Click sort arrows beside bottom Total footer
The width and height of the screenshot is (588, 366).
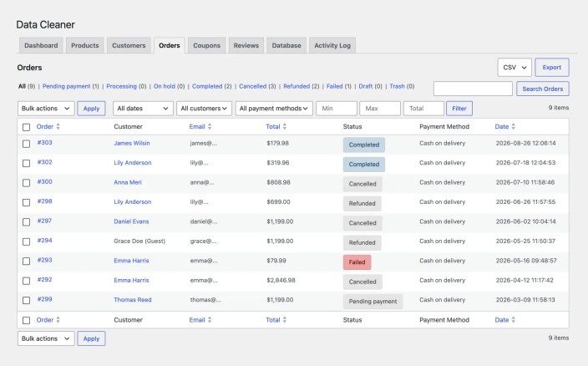point(285,320)
